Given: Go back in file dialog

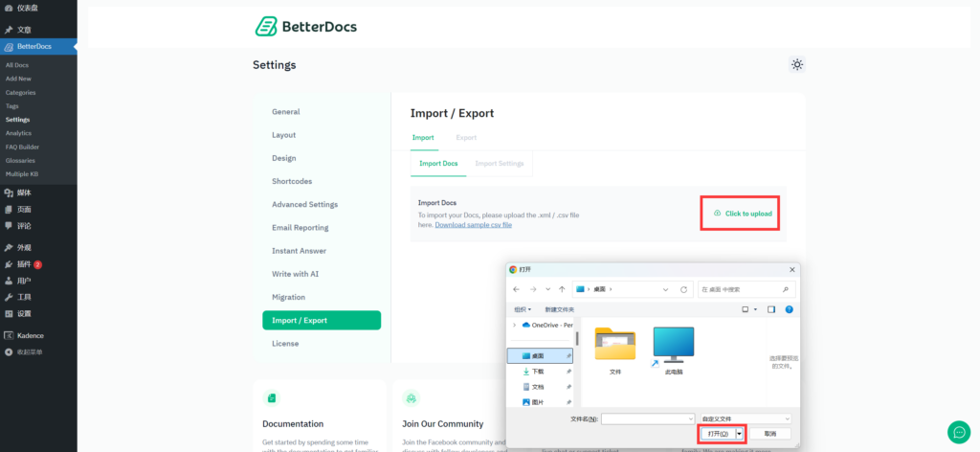Looking at the screenshot, I should click(x=516, y=289).
